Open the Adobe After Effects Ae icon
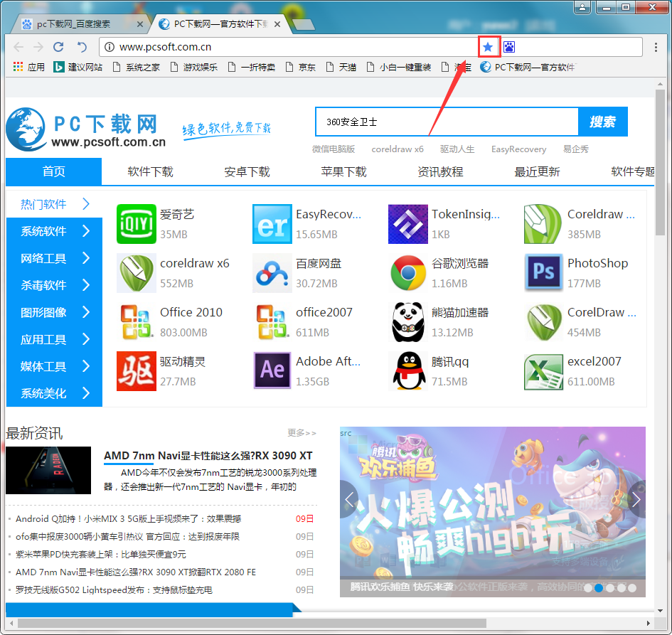672x635 pixels. [272, 371]
